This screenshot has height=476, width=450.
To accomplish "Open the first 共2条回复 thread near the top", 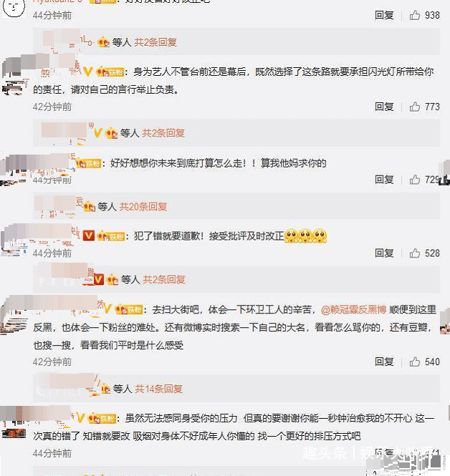I will (x=155, y=42).
